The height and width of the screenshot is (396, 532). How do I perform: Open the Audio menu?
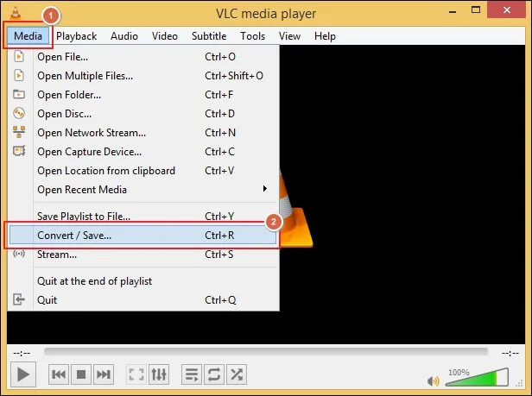tap(124, 36)
